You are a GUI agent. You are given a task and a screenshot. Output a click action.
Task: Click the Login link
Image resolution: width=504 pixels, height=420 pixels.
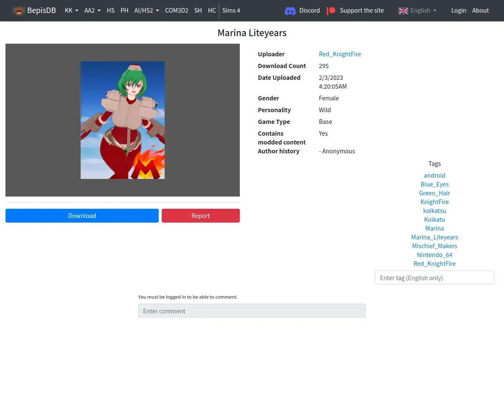459,10
